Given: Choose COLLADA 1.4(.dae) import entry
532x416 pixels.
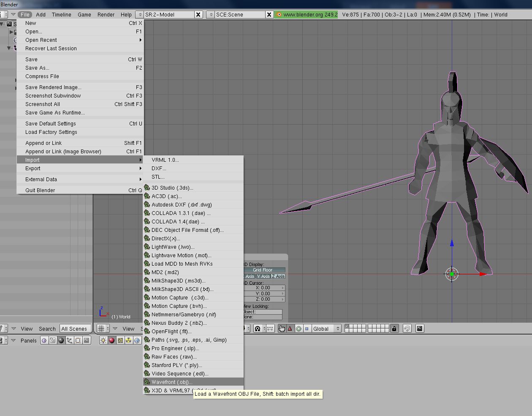Looking at the screenshot, I should (193, 221).
